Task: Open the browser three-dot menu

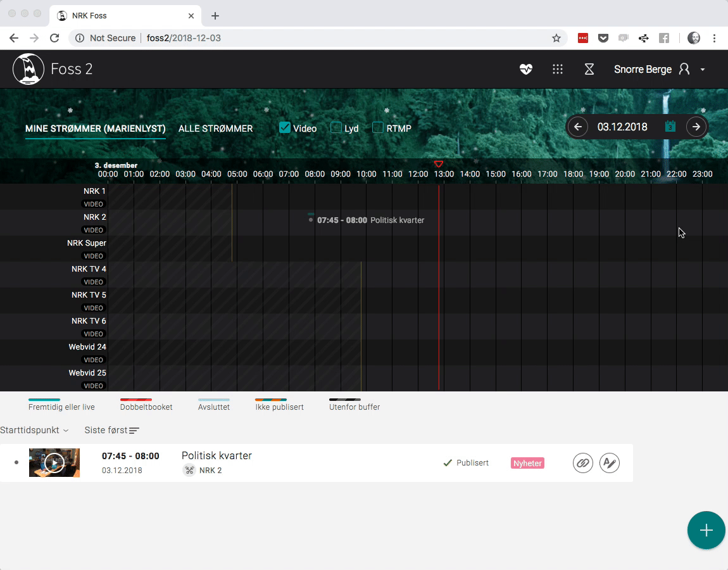Action: [714, 38]
